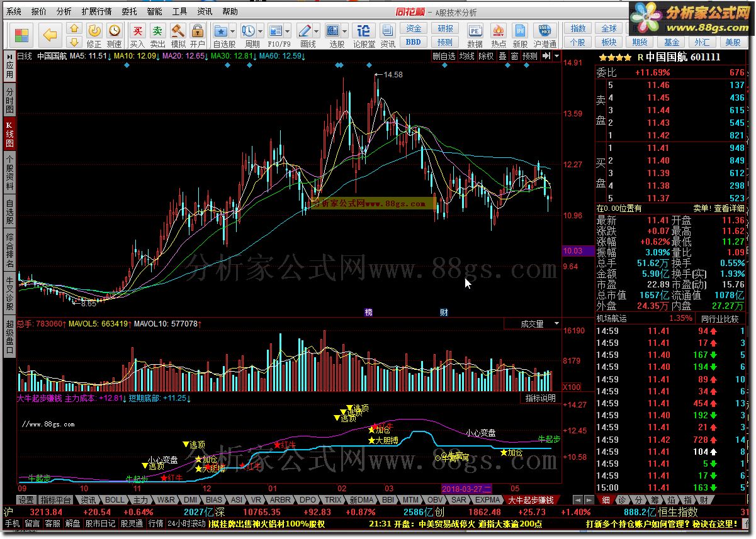The height and width of the screenshot is (539, 756).
Task: Open the 数据 PE data icon
Action: 475,35
